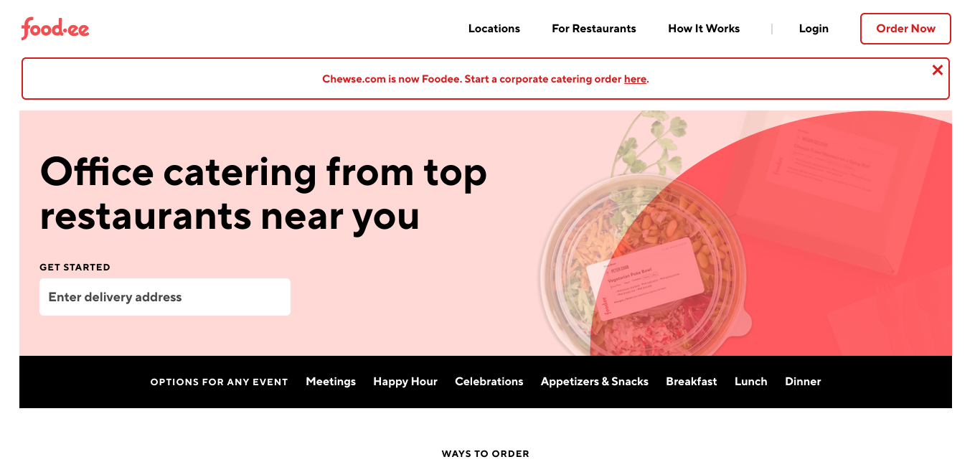This screenshot has width=980, height=467.
Task: Open the Locations menu item
Action: 494,29
